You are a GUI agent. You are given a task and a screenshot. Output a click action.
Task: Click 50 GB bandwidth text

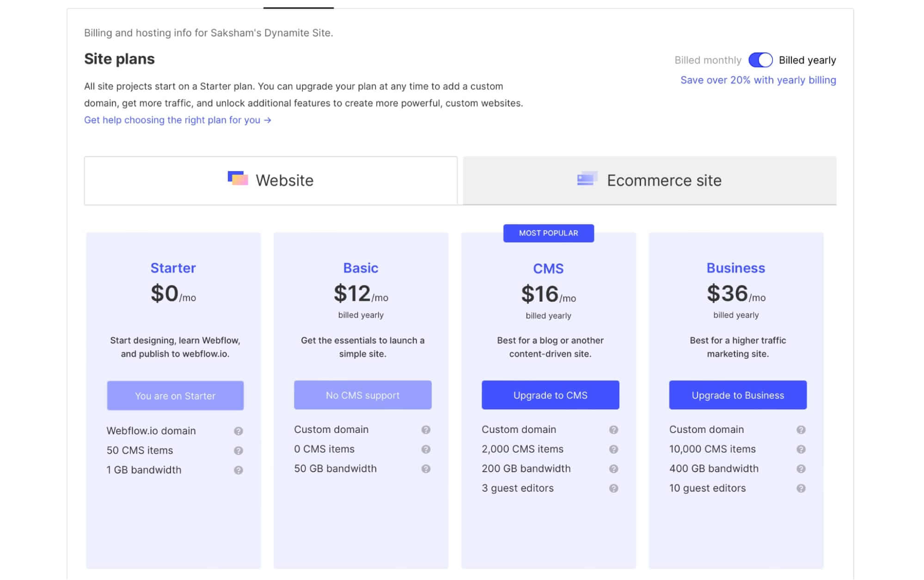coord(335,469)
